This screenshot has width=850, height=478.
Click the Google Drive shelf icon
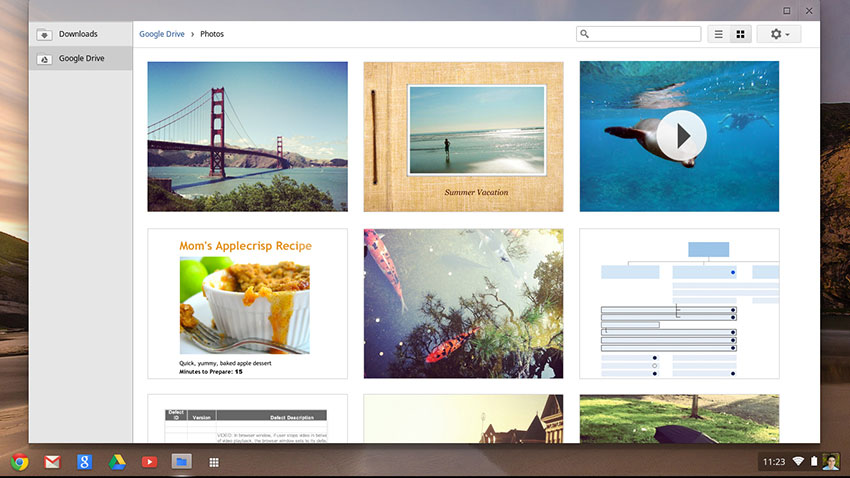pyautogui.click(x=117, y=462)
